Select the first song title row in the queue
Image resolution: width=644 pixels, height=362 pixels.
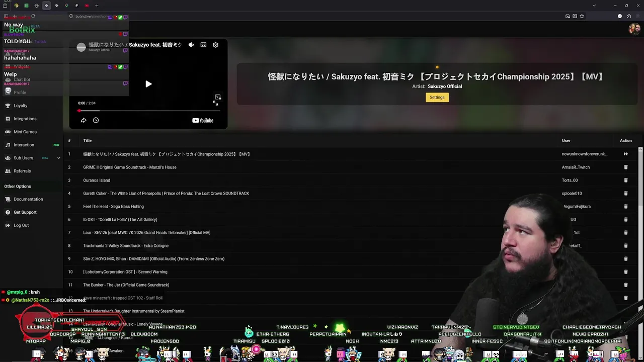167,154
